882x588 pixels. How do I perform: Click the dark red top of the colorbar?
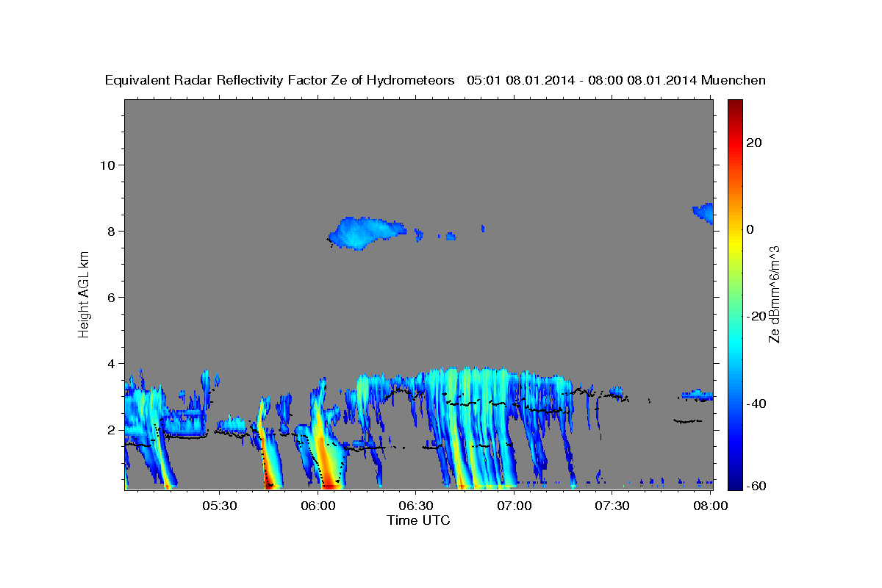tap(734, 105)
